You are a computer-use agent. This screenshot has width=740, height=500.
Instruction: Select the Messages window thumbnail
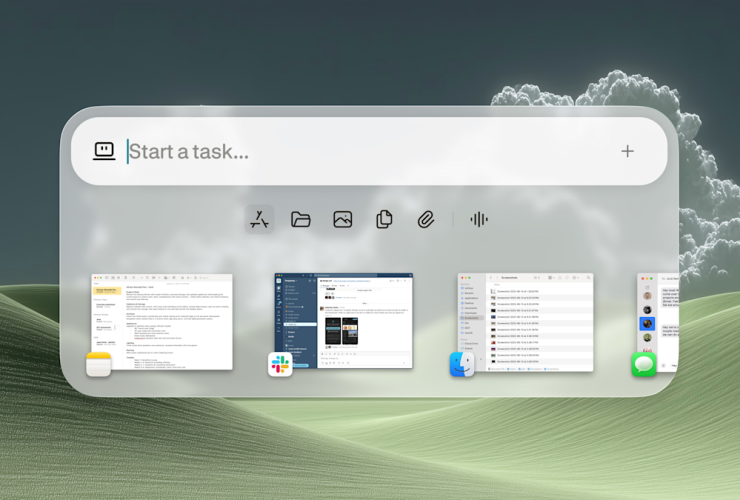[x=658, y=322]
